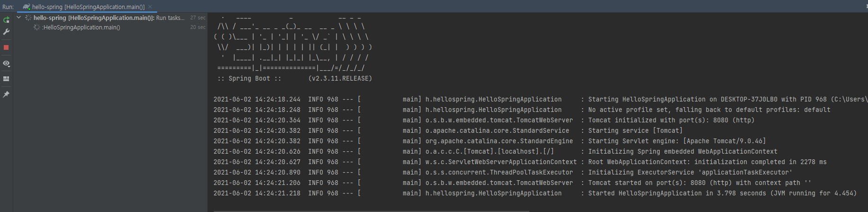Click the tortoise Gradle icon on run tab
868x212 pixels.
(27, 7)
